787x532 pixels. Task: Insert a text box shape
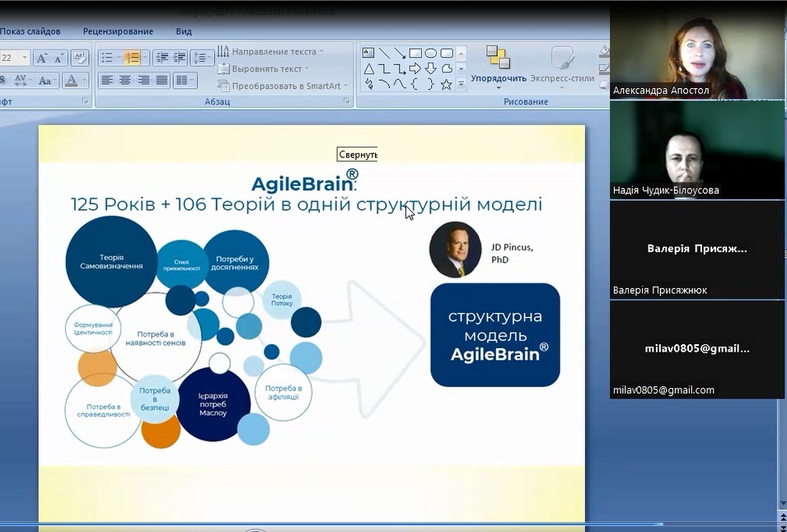[x=368, y=53]
